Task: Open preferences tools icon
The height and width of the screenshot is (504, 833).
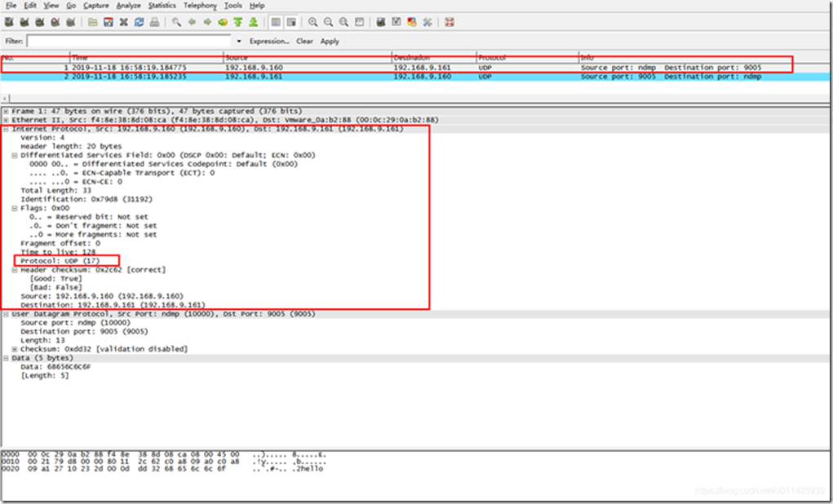Action: (428, 22)
